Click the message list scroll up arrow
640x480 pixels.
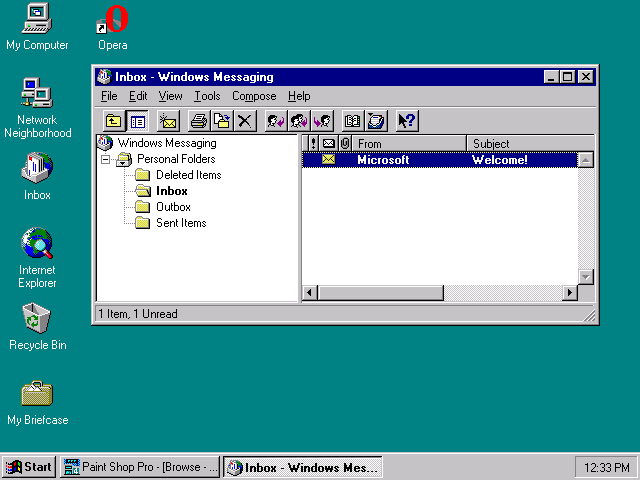(x=586, y=160)
